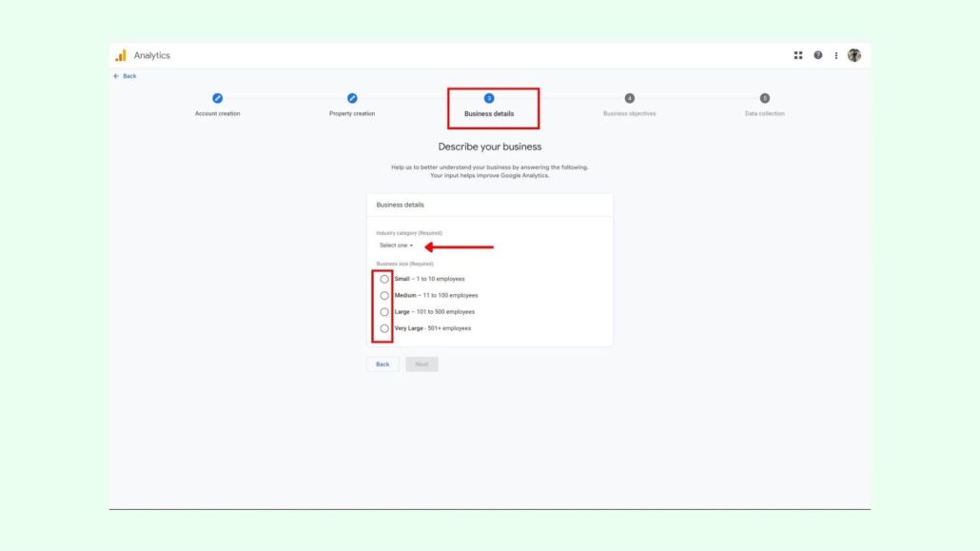
Task: Open the Help question mark icon
Action: (817, 55)
